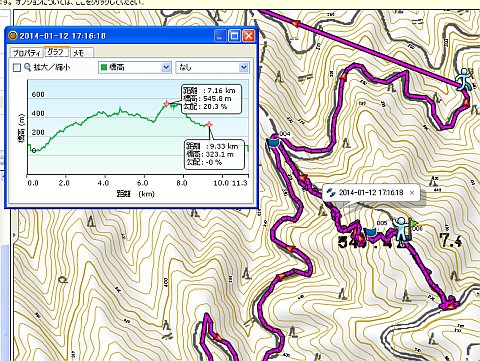Close the map track popup balloon
This screenshot has width=480, height=361.
point(412,193)
